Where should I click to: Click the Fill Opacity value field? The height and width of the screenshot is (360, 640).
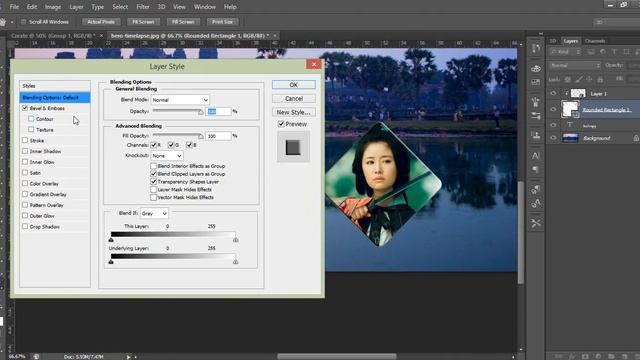[218, 136]
